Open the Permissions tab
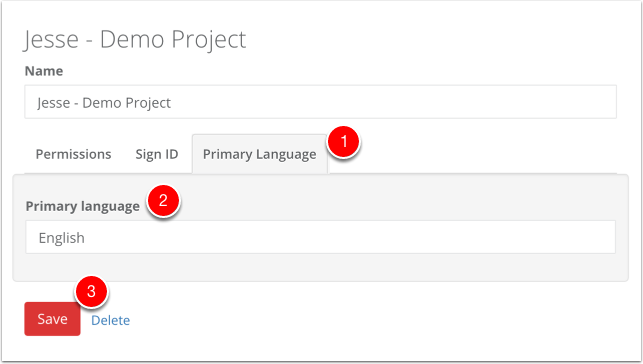643x364 pixels. (73, 154)
